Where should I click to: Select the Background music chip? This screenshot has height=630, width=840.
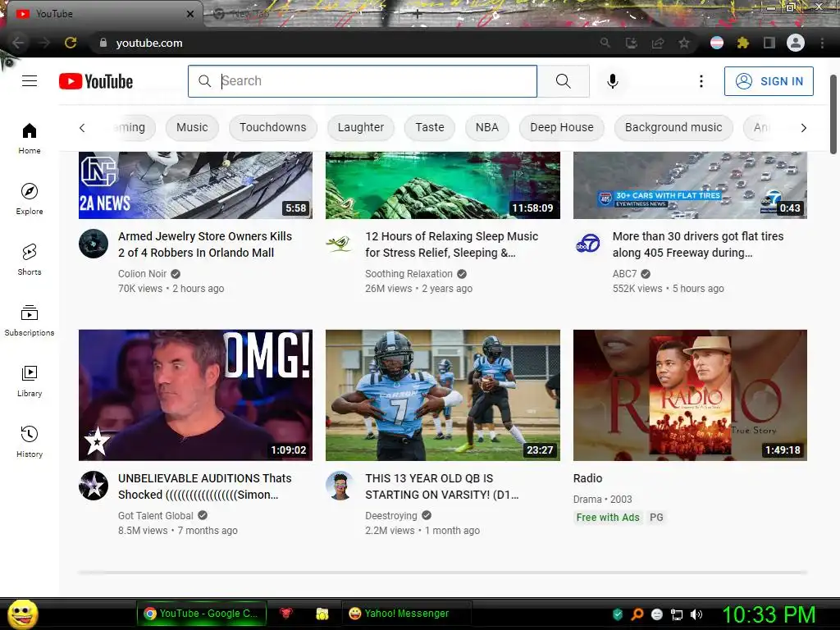point(673,127)
